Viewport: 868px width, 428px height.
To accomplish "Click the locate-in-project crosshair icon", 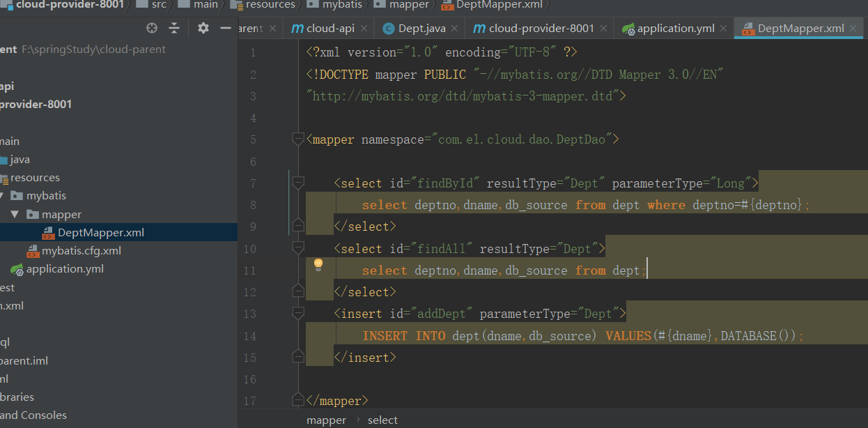I will click(x=152, y=28).
